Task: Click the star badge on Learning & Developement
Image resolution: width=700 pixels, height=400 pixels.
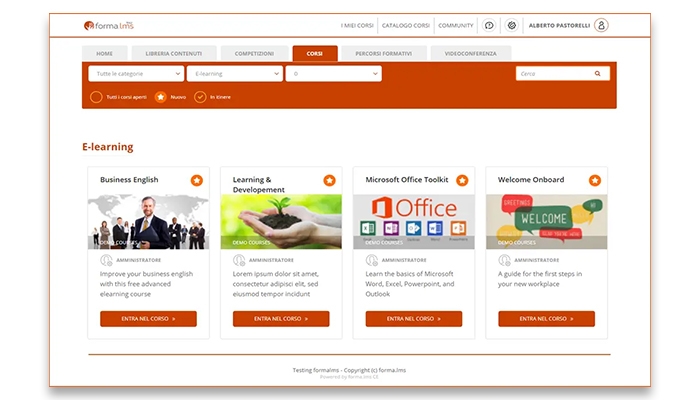Action: click(329, 180)
